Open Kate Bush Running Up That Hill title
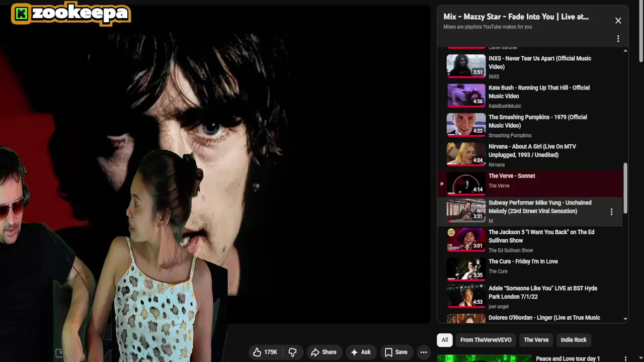The width and height of the screenshot is (644, 362). coord(539,92)
